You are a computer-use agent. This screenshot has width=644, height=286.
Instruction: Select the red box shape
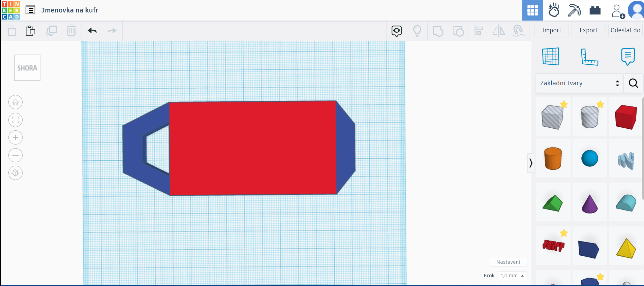(625, 117)
